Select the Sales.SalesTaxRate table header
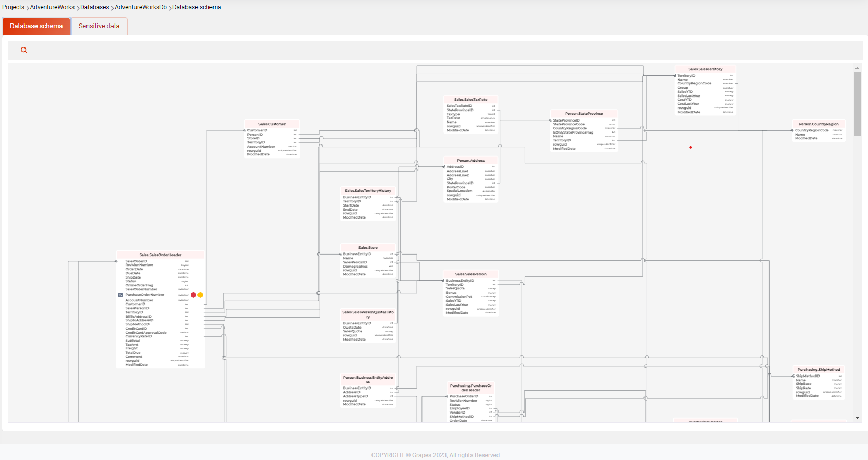 (470, 100)
